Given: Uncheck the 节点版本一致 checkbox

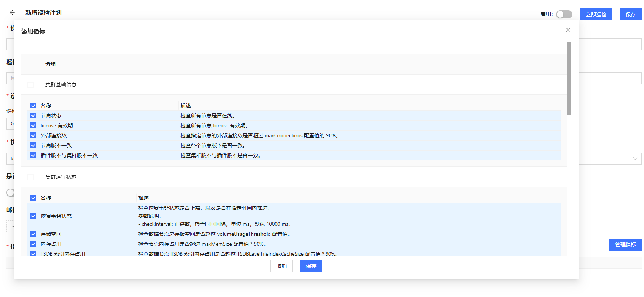Looking at the screenshot, I should point(33,145).
